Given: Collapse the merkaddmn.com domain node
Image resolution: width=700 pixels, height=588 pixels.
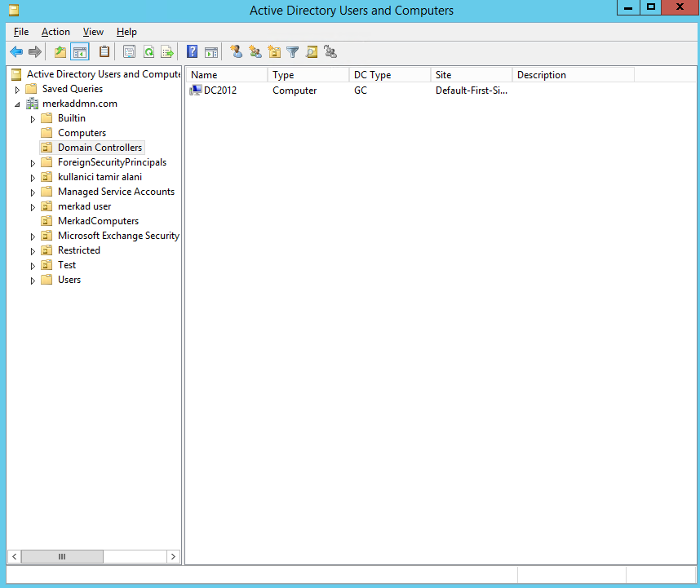Looking at the screenshot, I should [x=17, y=104].
